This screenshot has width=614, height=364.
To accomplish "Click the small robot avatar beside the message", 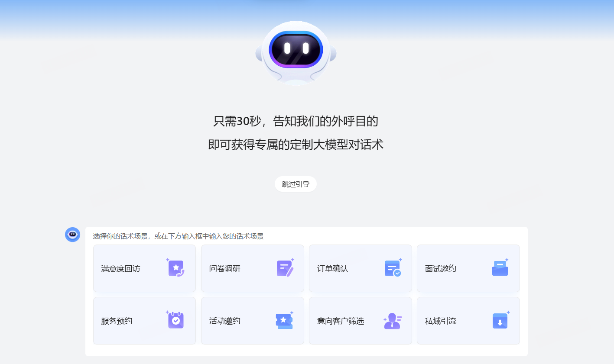I will [x=72, y=235].
